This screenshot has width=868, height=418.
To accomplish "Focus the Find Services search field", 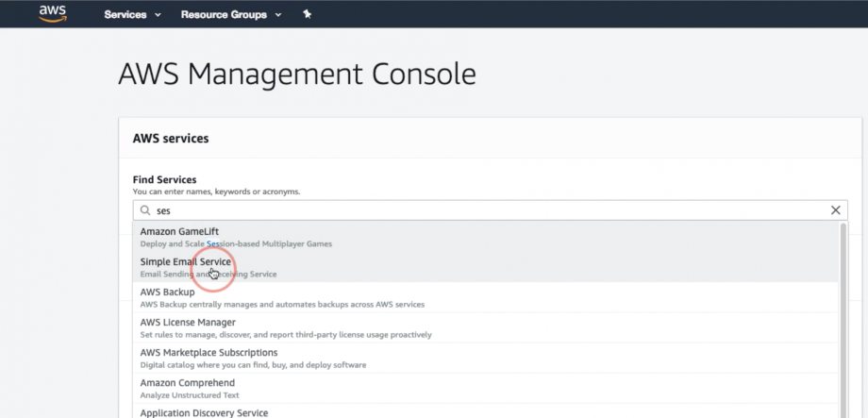I will [472, 210].
